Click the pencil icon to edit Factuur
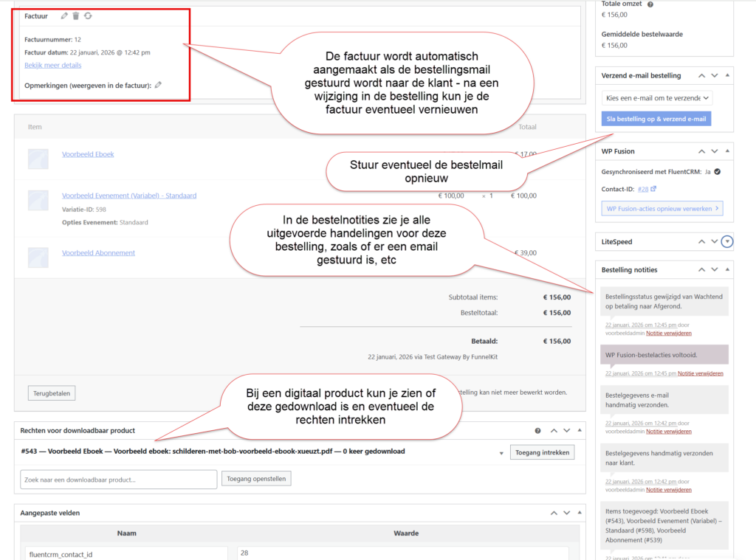This screenshot has width=756, height=560. coord(64,15)
